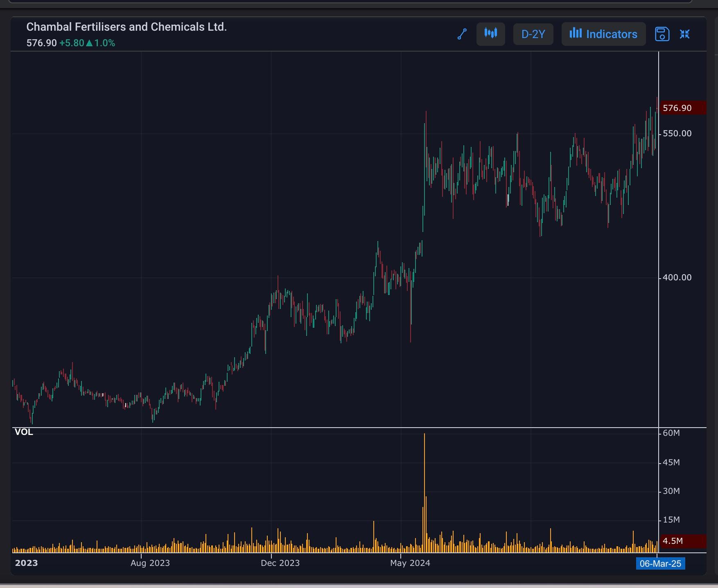The image size is (718, 588).
Task: Click the 30M volume axis label
Action: pos(671,491)
